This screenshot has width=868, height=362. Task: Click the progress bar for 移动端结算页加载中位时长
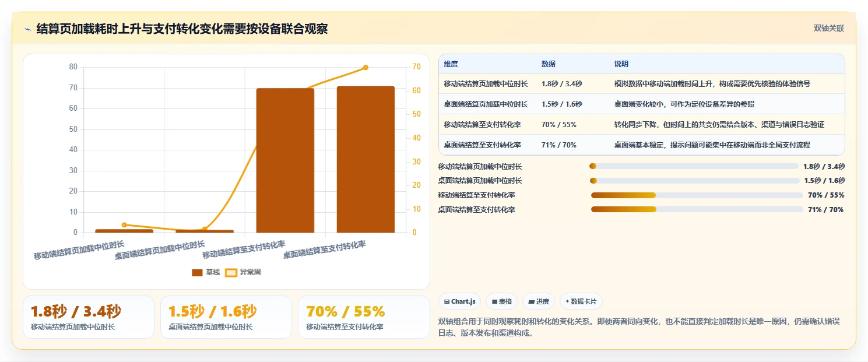coord(694,166)
